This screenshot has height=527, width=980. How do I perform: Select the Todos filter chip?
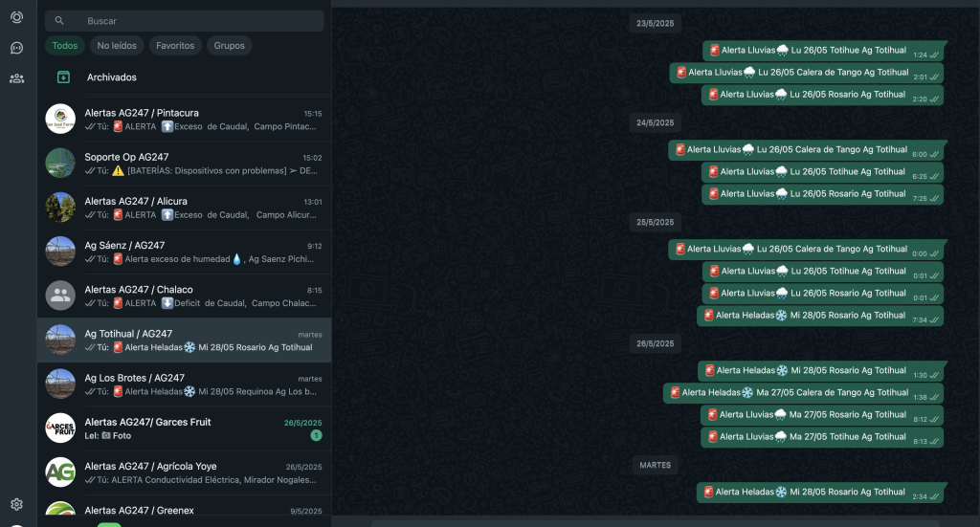(65, 45)
